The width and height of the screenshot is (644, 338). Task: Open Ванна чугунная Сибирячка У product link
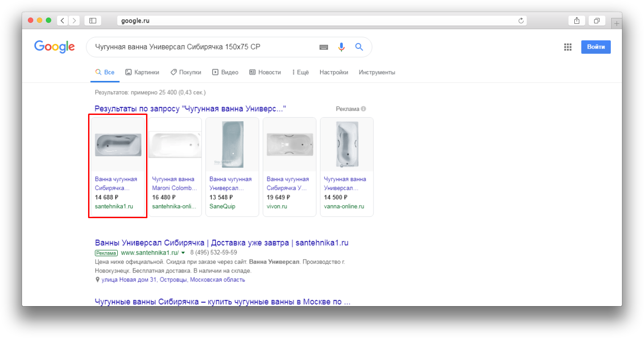(288, 184)
